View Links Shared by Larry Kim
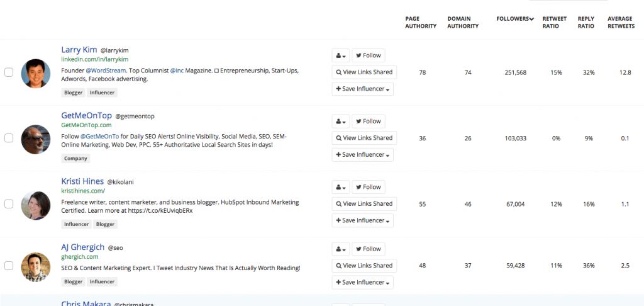Image resolution: width=644 pixels, height=306 pixels. (364, 72)
